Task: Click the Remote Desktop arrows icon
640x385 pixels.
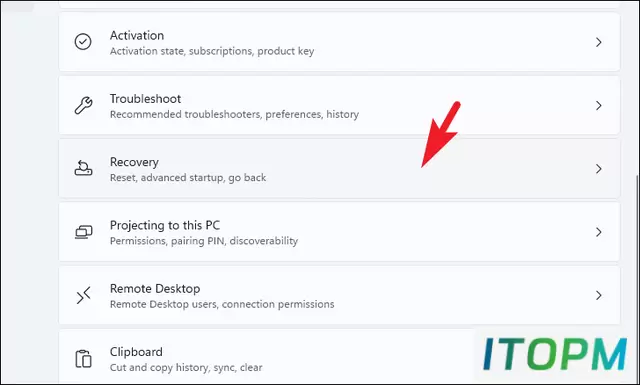Action: click(84, 295)
